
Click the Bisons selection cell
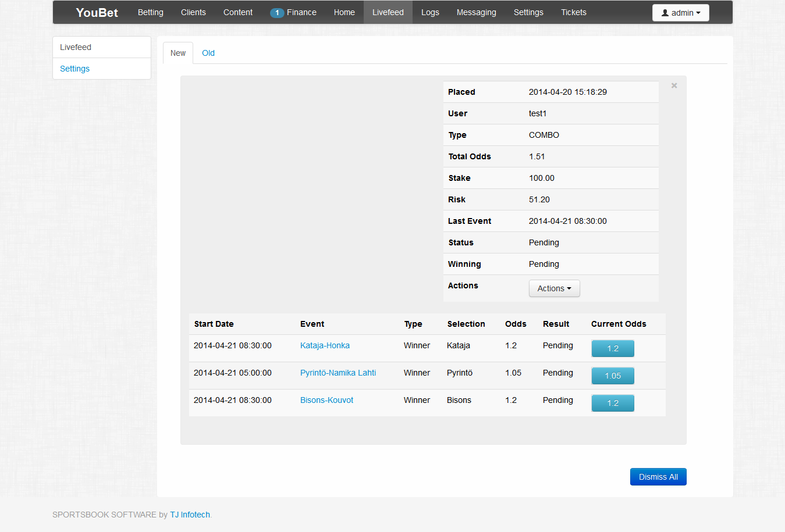[459, 400]
